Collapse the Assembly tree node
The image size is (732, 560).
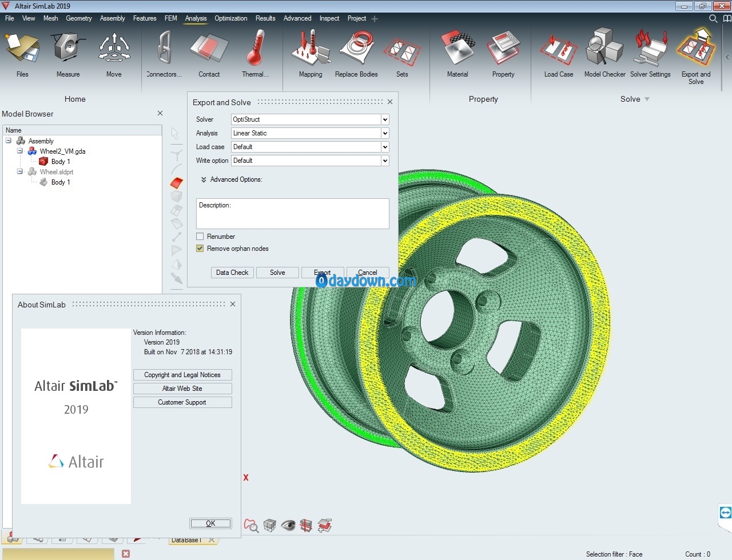[9, 141]
